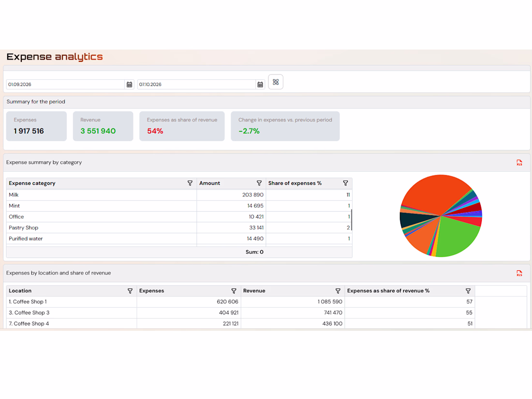Select the Pastry Shop category row
This screenshot has height=399, width=532.
click(179, 228)
